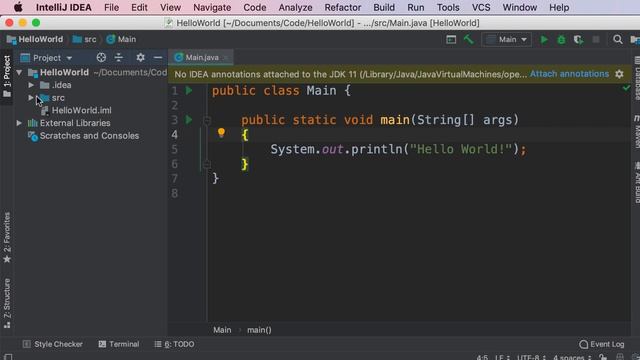
Task: Click the Attach annotations link
Action: [x=569, y=74]
